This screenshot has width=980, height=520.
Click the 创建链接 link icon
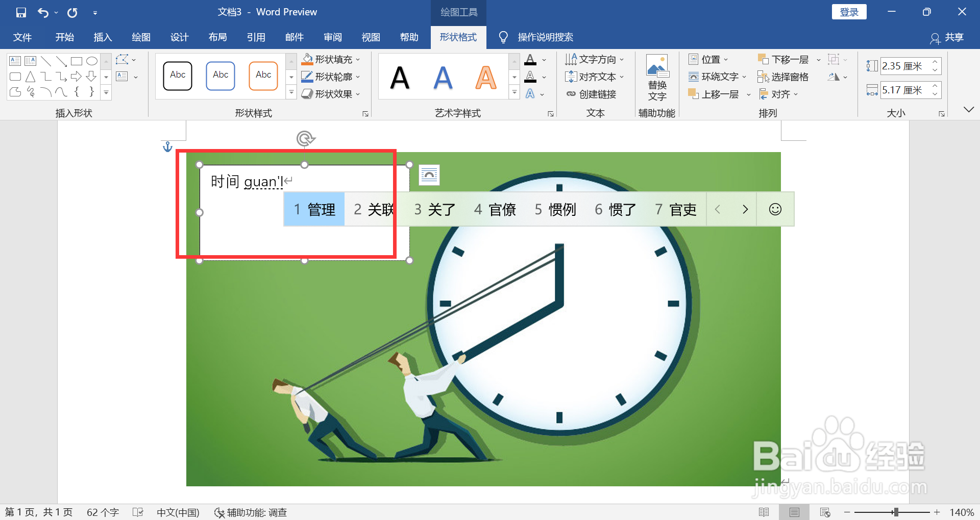tap(572, 94)
